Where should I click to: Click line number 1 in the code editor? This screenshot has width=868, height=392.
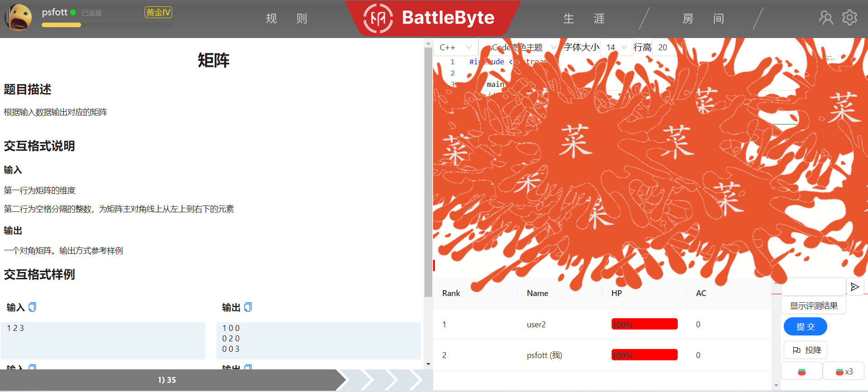452,62
